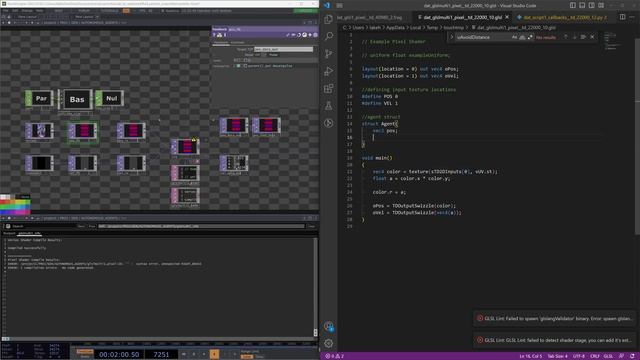Image resolution: width=640 pixels, height=360 pixels.
Task: Click VS Code minimap preview
Action: point(611,42)
